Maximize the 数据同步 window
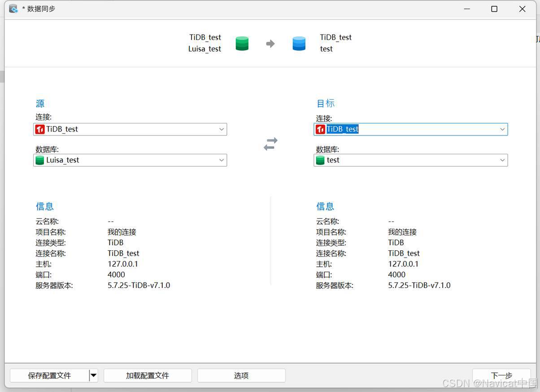Viewport: 540px width, 392px height. pos(494,9)
